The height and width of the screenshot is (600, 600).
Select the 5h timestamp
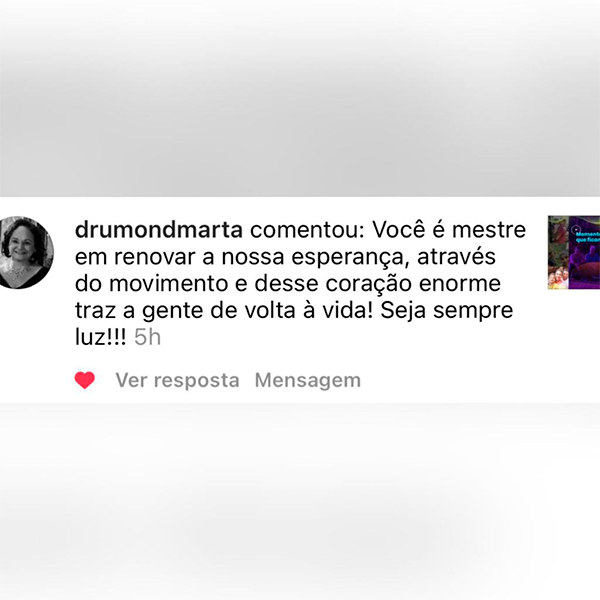(147, 337)
